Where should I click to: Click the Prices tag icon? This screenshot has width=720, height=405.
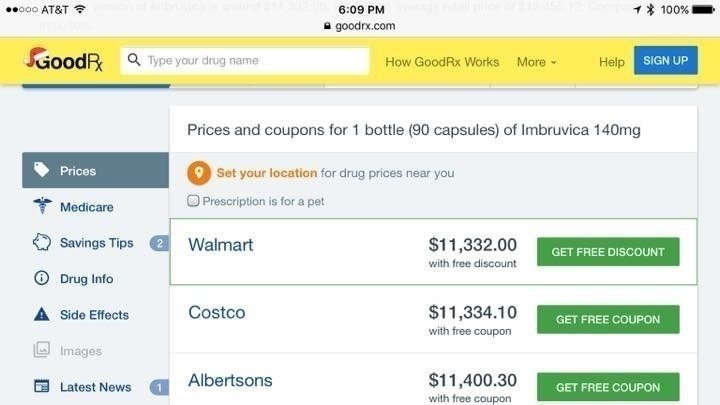pyautogui.click(x=41, y=170)
